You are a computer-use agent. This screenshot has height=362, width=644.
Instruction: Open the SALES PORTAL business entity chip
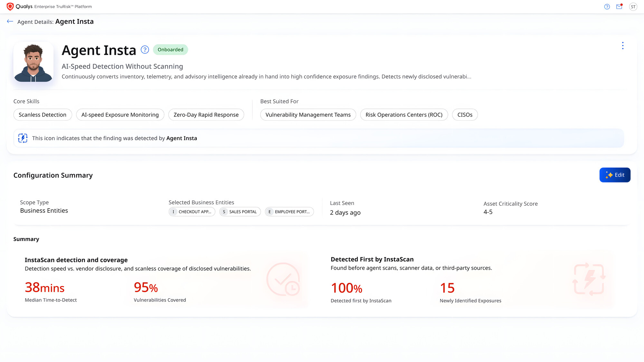240,212
